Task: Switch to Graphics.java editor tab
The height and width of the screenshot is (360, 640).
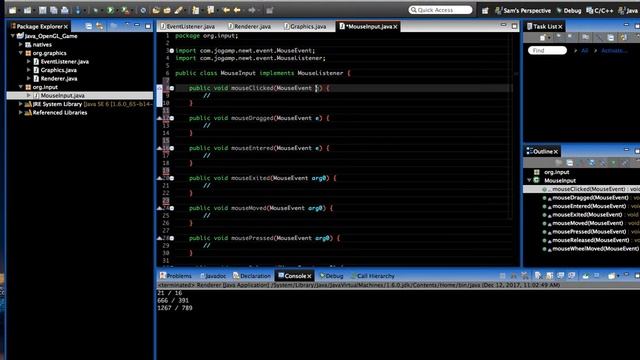Action: (x=305, y=27)
